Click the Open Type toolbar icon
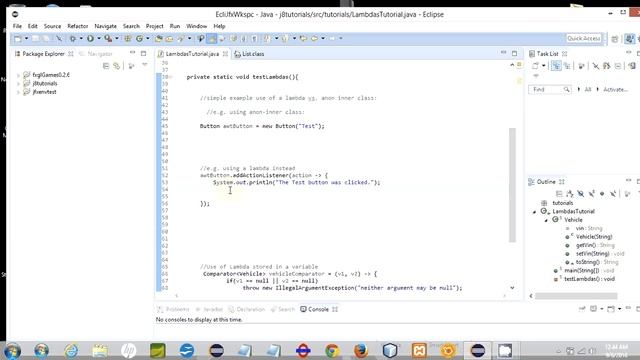 [158, 39]
